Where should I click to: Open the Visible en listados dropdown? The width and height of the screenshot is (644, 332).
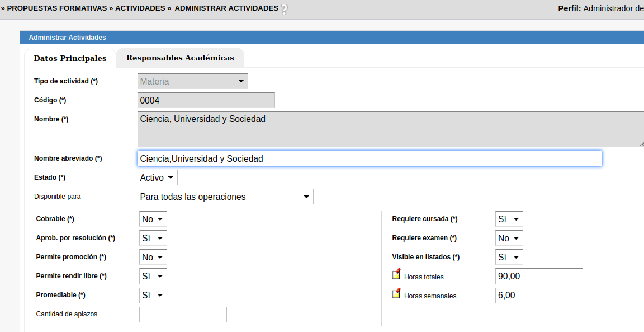point(509,257)
